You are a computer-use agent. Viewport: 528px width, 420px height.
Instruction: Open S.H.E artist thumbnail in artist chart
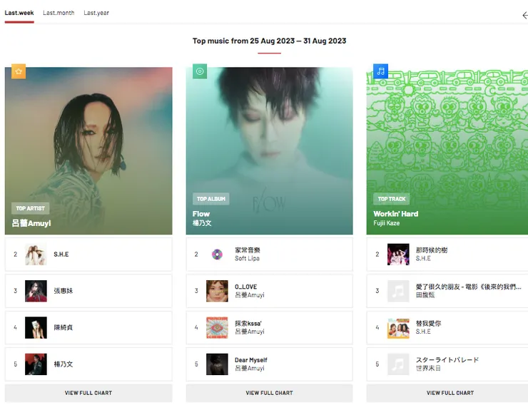click(x=36, y=255)
